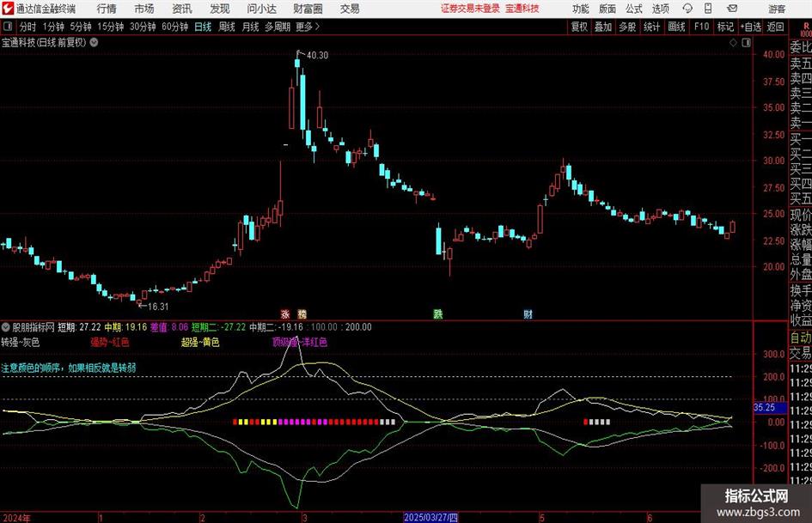Add stock with the +自选 button
This screenshot has width=812, height=523.
pyautogui.click(x=750, y=27)
